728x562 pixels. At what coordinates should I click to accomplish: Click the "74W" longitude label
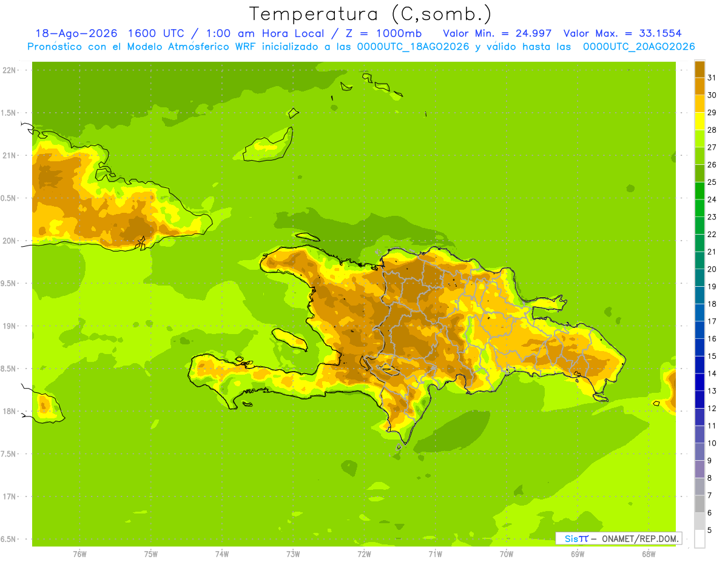222,554
